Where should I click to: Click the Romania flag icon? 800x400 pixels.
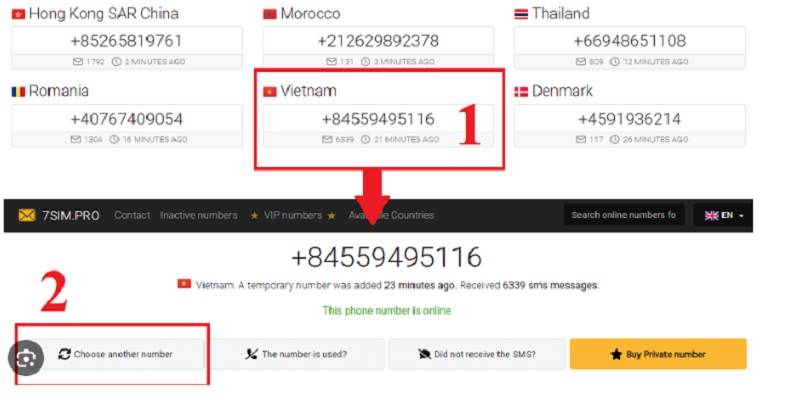18,92
